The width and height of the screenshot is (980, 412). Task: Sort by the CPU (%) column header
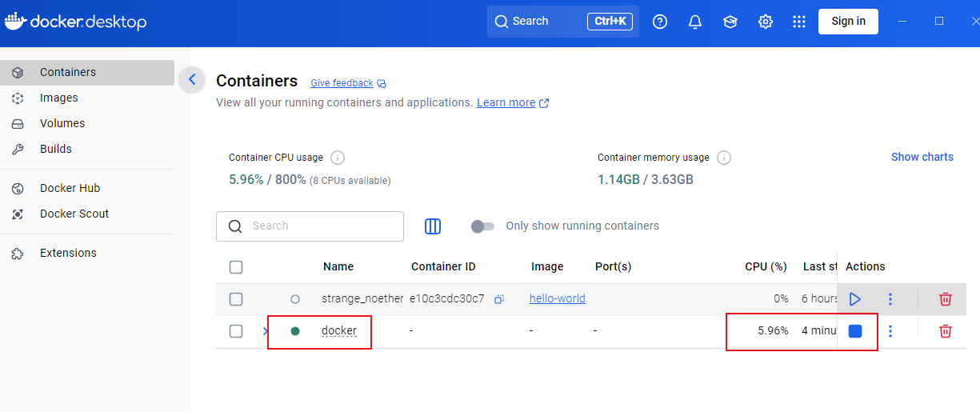(x=766, y=266)
